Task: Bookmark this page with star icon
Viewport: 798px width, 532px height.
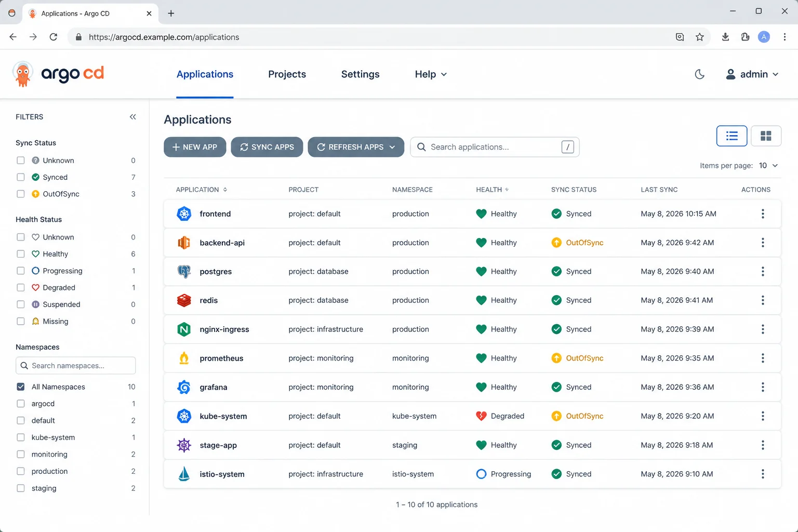Action: tap(700, 37)
